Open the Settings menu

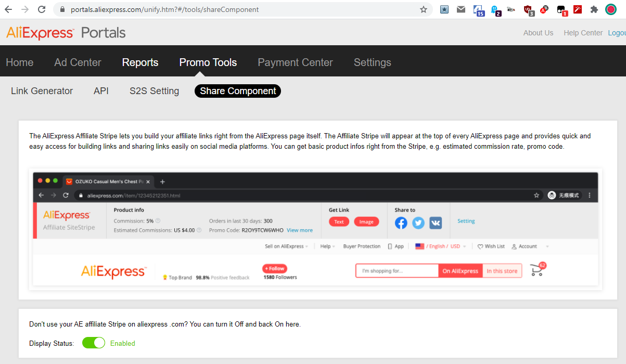point(373,62)
